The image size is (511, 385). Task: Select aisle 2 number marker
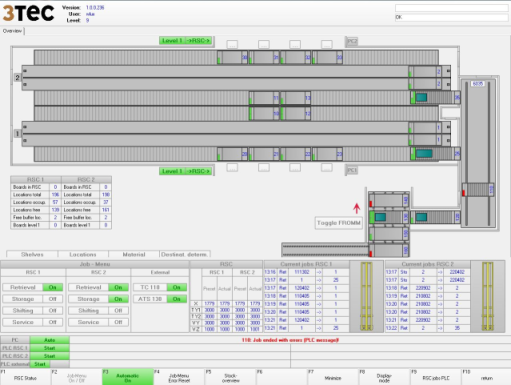pyautogui.click(x=17, y=78)
